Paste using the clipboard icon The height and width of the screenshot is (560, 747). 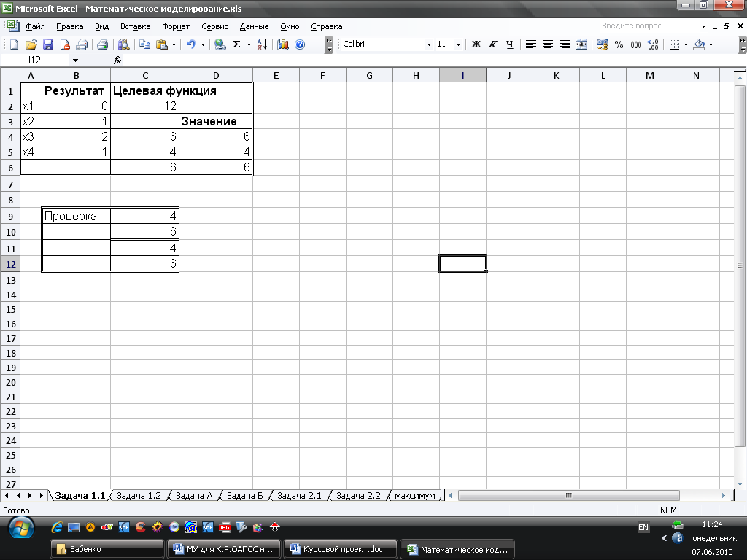click(x=162, y=44)
